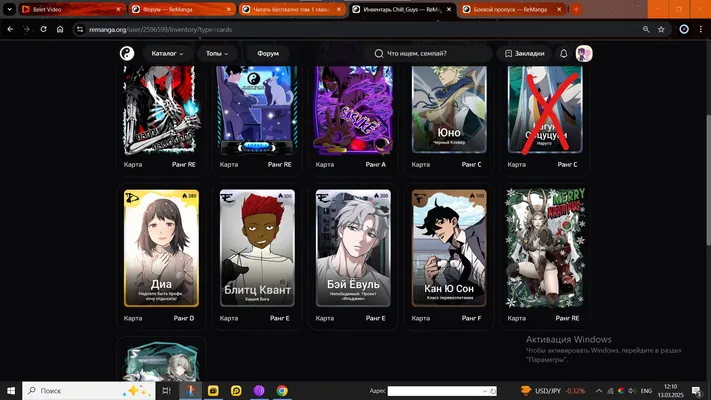Close the Belet Video tab
Viewport: 711px width, 400px height.
click(119, 9)
